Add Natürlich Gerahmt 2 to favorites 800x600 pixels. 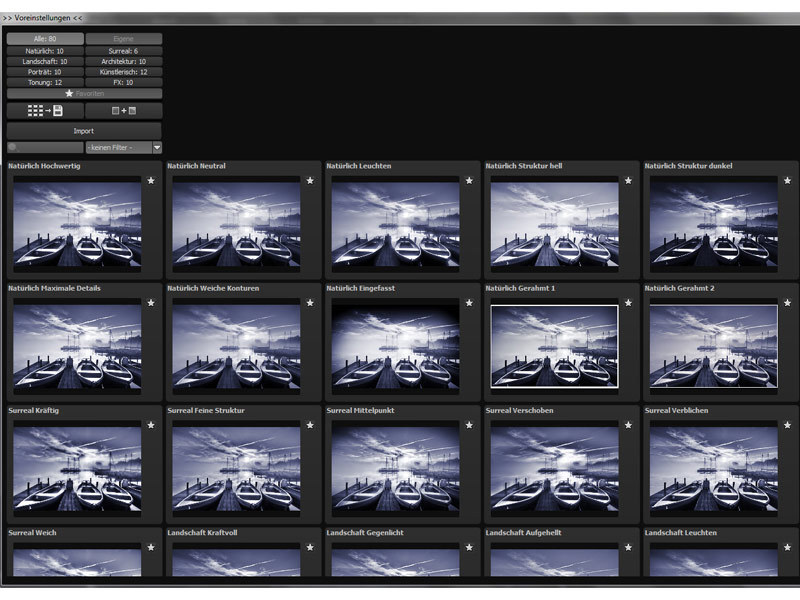[x=788, y=303]
